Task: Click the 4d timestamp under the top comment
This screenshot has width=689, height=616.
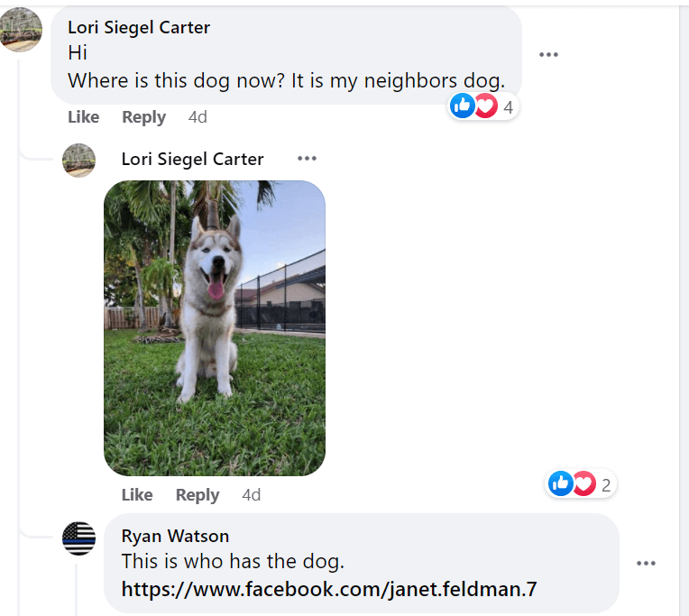Action: tap(198, 117)
